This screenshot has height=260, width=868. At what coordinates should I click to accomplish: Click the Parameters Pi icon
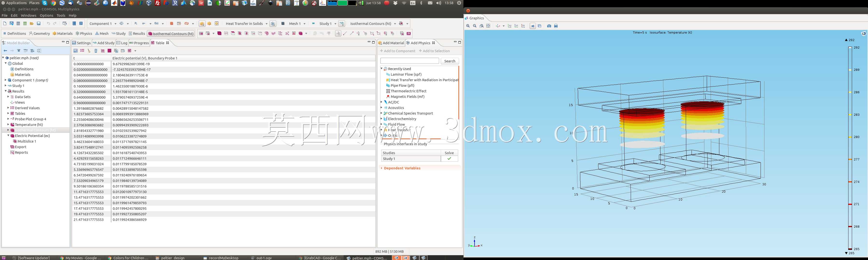[136, 24]
